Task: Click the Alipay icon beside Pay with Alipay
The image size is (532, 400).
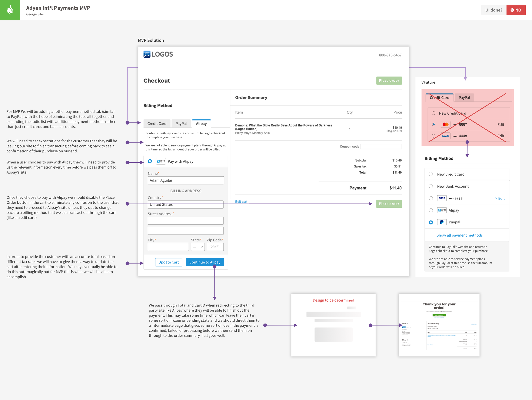Action: click(161, 161)
